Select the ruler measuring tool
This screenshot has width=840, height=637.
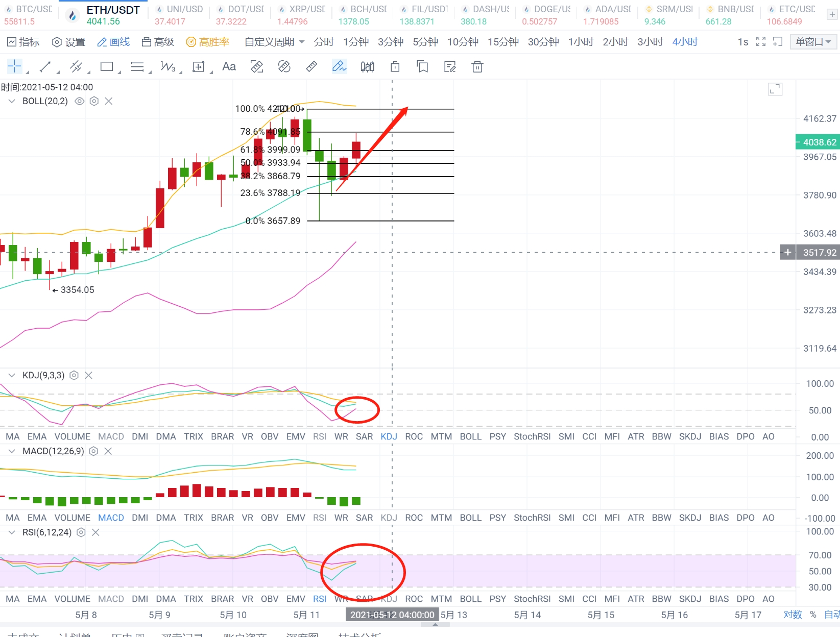click(x=311, y=66)
